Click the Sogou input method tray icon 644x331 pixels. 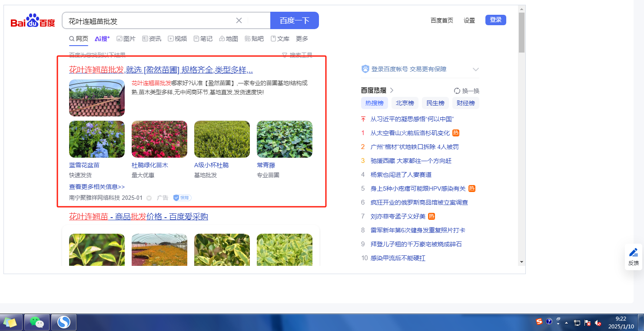click(x=539, y=321)
